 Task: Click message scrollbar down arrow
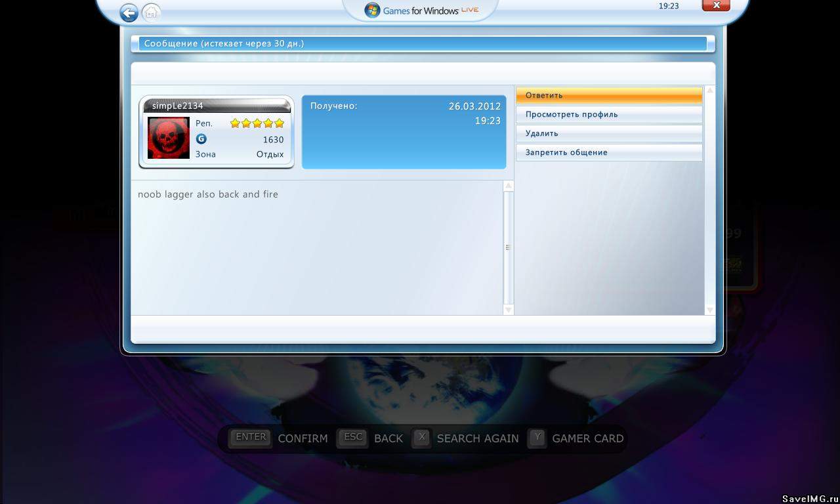(508, 309)
